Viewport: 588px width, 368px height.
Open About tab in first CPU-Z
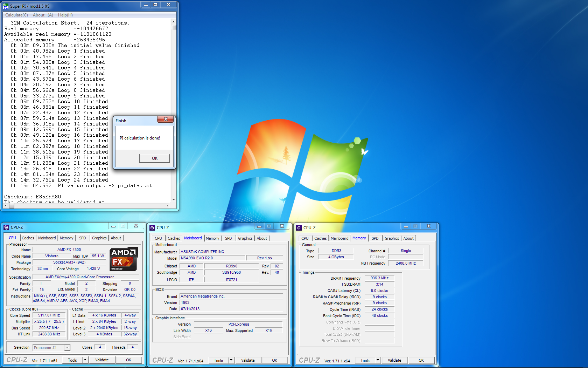[116, 238]
